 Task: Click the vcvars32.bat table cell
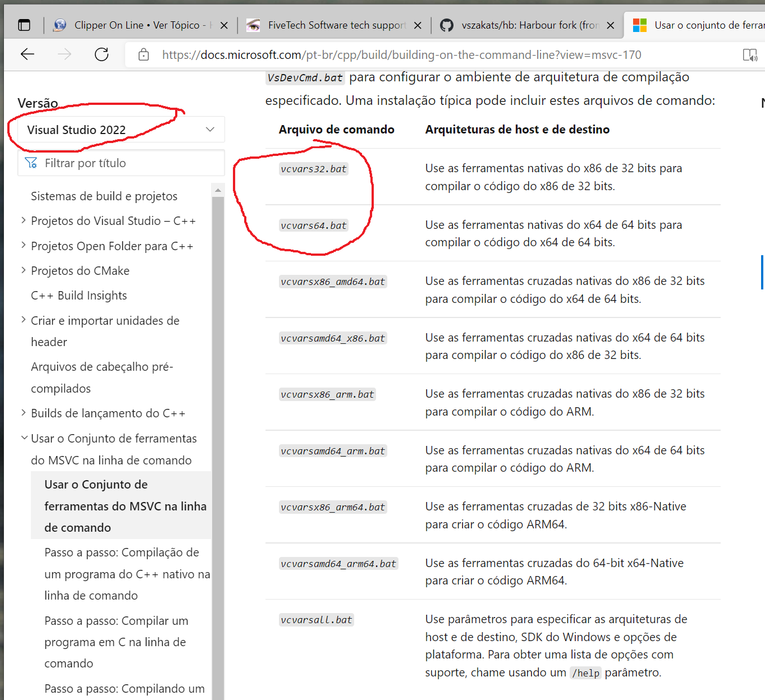coord(314,169)
